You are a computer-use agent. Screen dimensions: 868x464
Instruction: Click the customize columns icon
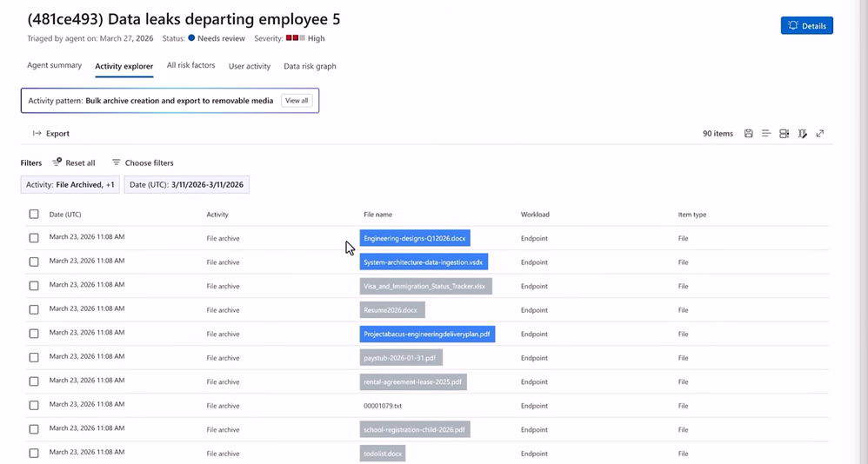click(x=802, y=133)
